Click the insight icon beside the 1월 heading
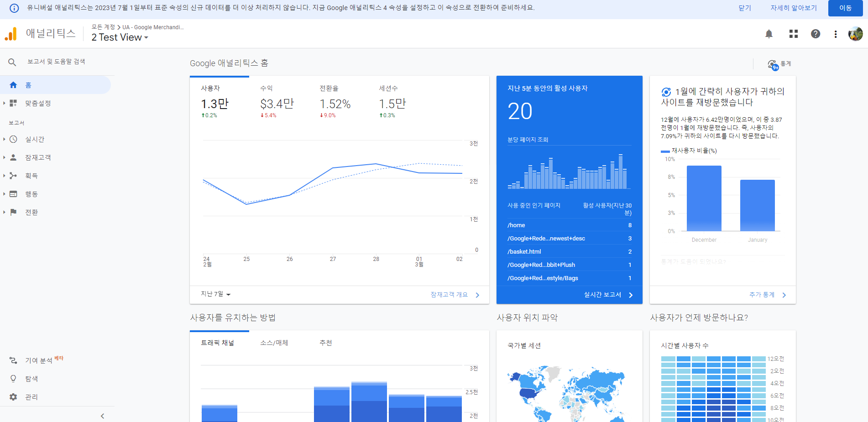The height and width of the screenshot is (422, 868). [x=666, y=92]
